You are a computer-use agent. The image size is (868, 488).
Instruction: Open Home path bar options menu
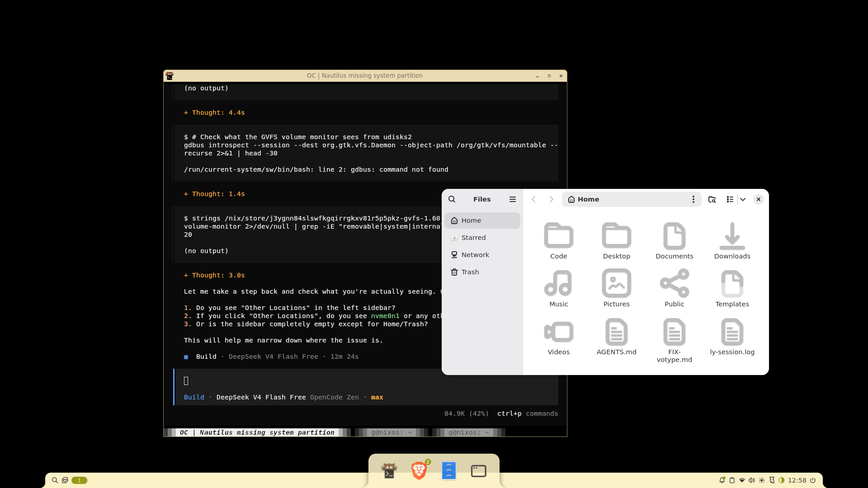tap(693, 199)
